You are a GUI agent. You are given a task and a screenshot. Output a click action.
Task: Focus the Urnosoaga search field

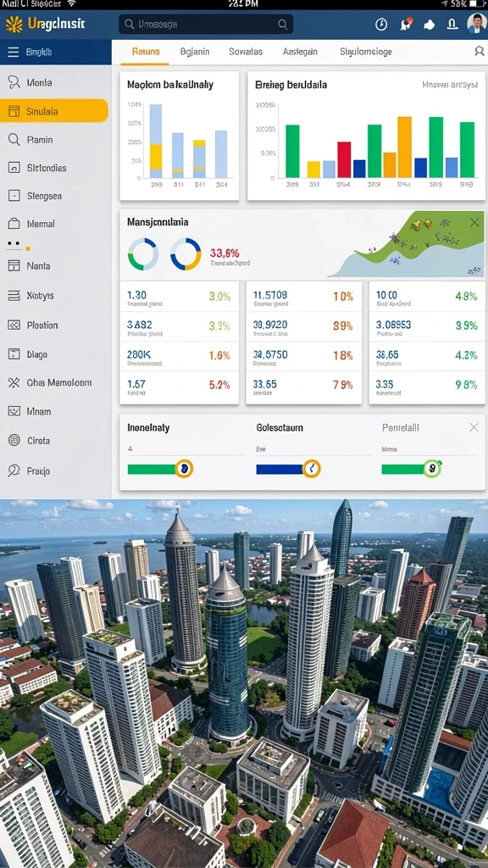click(x=206, y=25)
